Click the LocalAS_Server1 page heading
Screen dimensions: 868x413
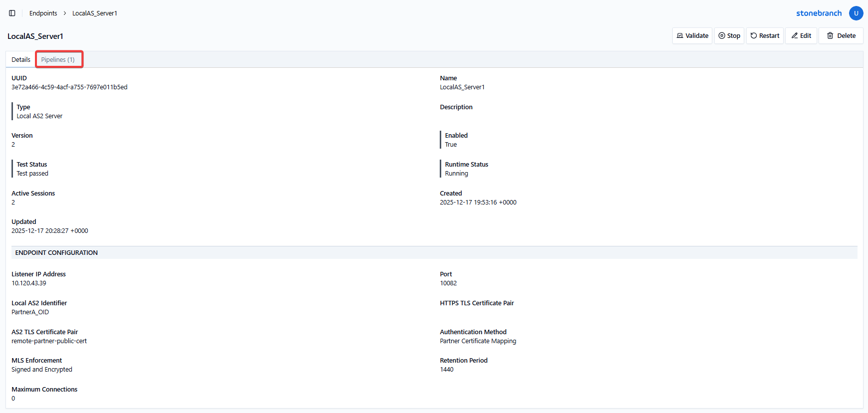coord(35,36)
